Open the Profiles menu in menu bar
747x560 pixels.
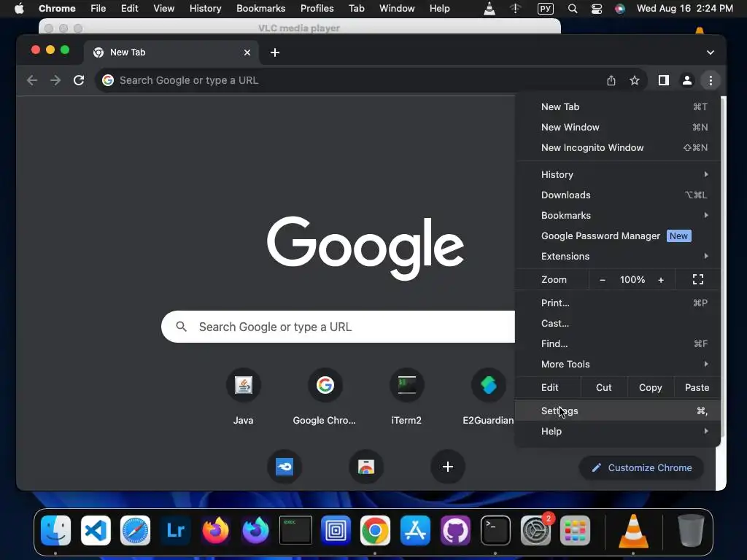[317, 8]
